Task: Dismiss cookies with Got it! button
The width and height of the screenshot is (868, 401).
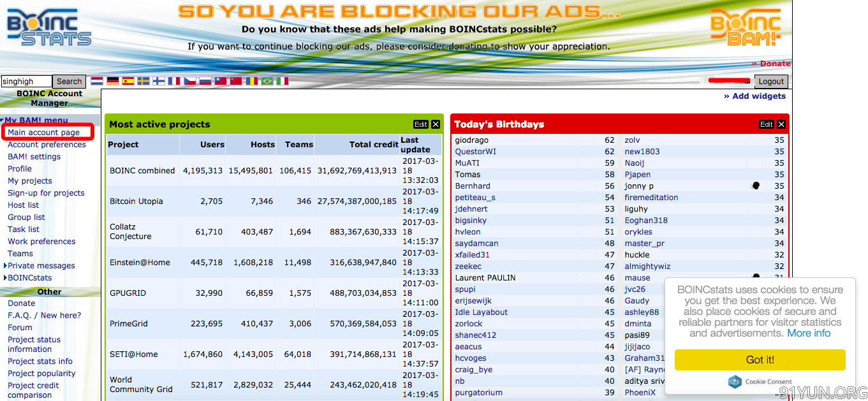Action: (760, 360)
